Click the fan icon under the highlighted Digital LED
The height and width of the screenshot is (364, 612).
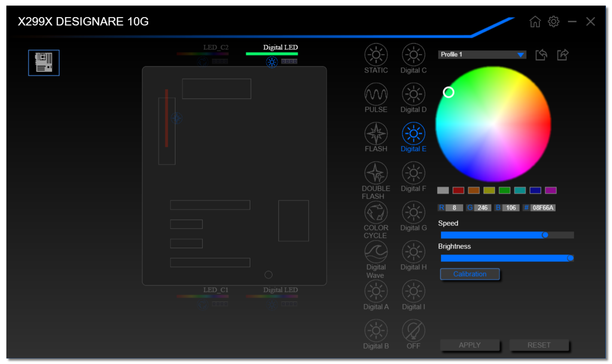272,62
